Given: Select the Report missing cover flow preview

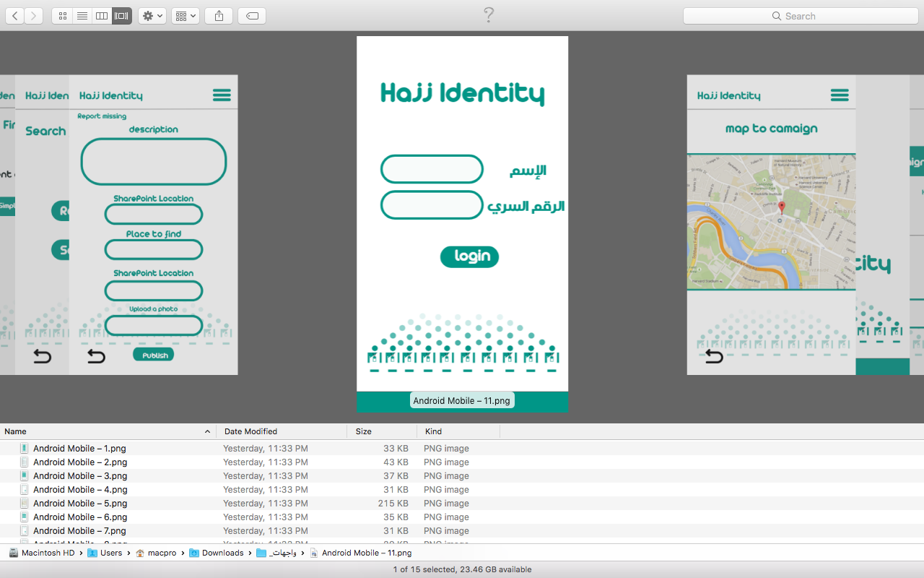Looking at the screenshot, I should point(153,225).
